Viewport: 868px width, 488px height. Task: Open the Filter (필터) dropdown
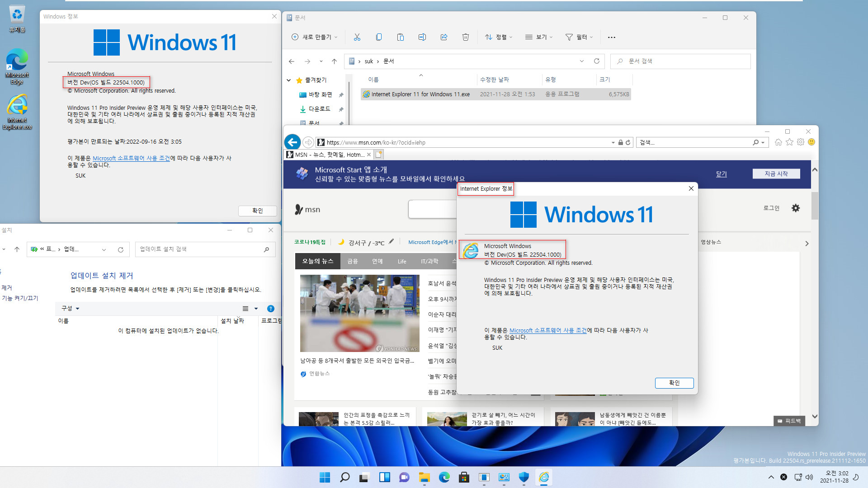(579, 37)
